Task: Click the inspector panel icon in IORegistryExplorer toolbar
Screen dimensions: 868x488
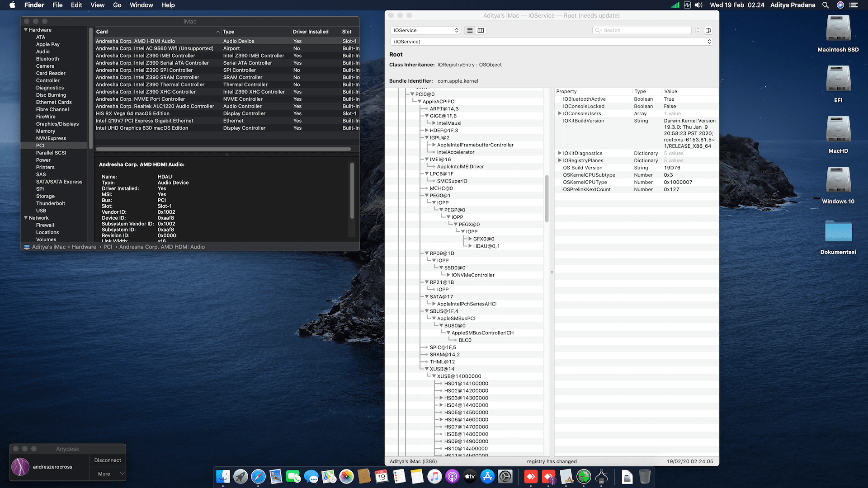Action: tap(709, 30)
